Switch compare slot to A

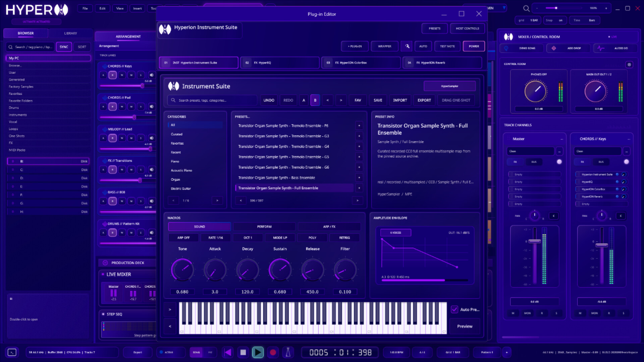[304, 100]
